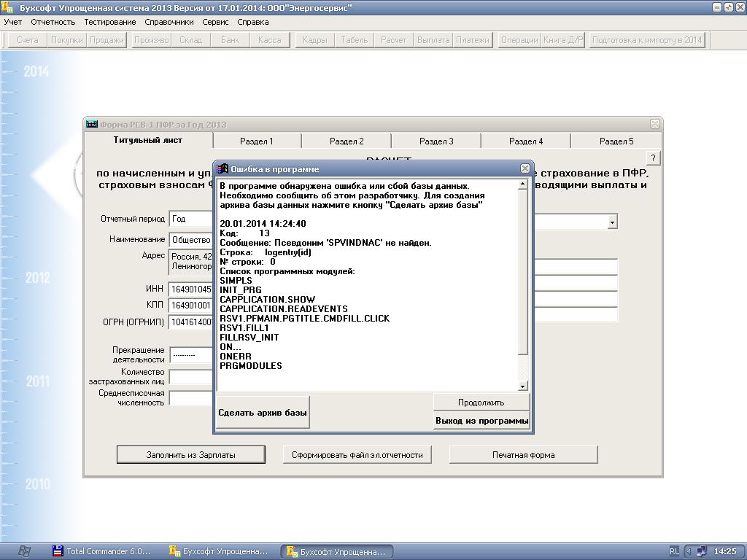Open the Справочники menu
Viewport: 747px width, 560px height.
(x=169, y=22)
